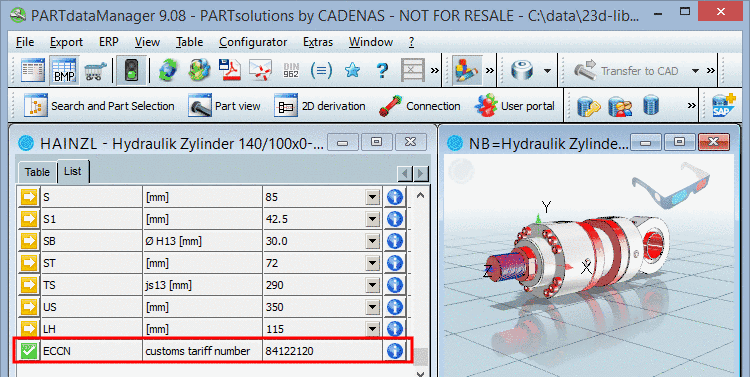Open the View menu

[147, 42]
